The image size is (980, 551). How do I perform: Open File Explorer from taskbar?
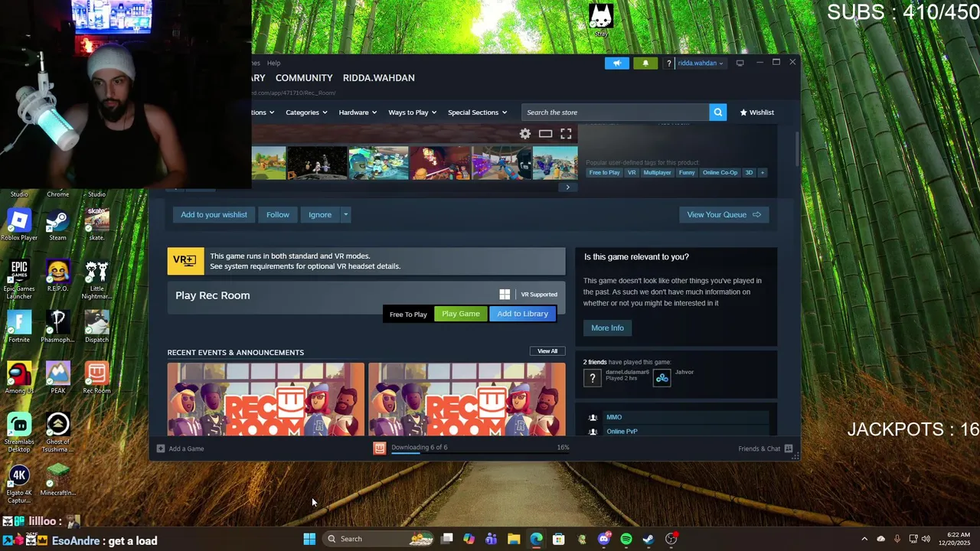(x=514, y=539)
